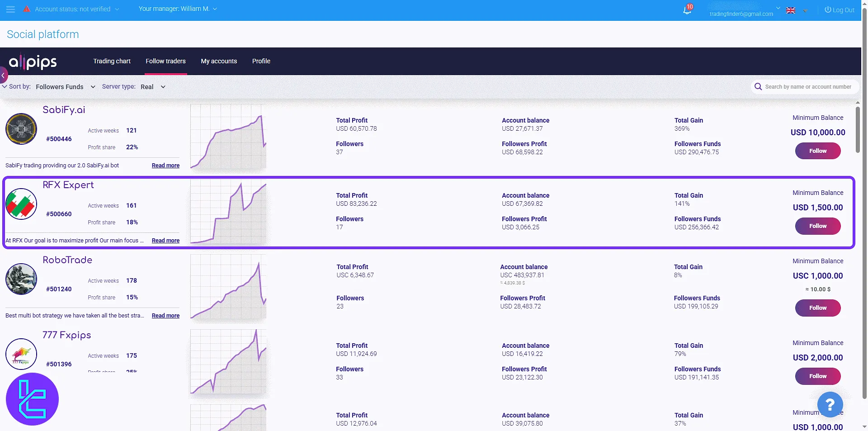Click account number #500446
The height and width of the screenshot is (431, 868).
(59, 139)
